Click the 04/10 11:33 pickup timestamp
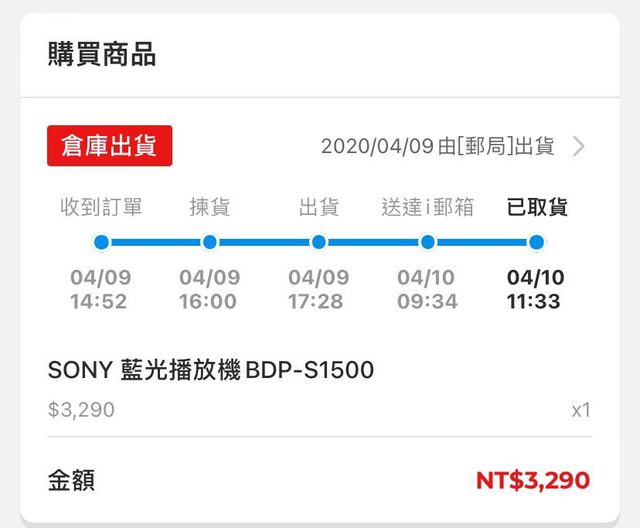Image resolution: width=640 pixels, height=528 pixels. click(x=534, y=289)
